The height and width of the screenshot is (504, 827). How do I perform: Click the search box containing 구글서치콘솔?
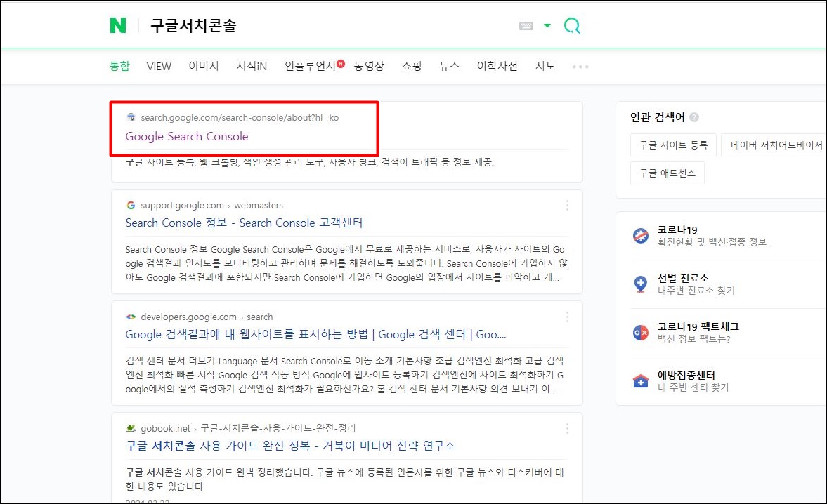pyautogui.click(x=327, y=25)
